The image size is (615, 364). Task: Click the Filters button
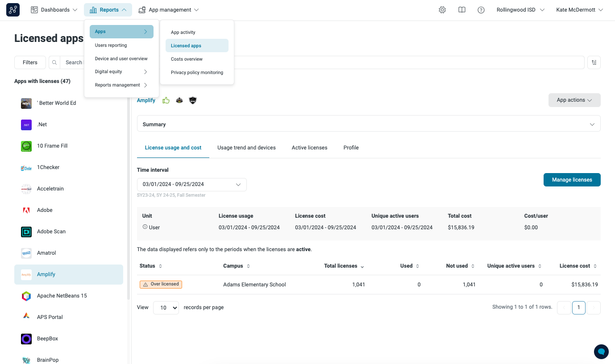click(30, 62)
